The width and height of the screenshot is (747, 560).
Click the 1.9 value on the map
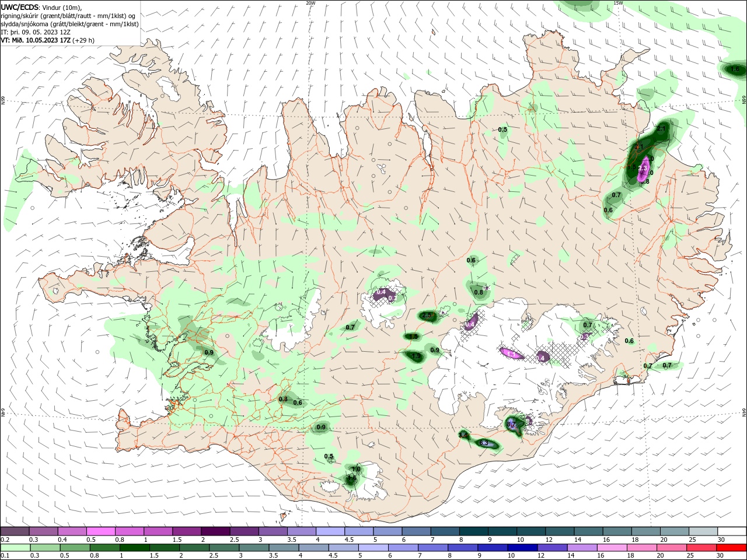coord(416,356)
